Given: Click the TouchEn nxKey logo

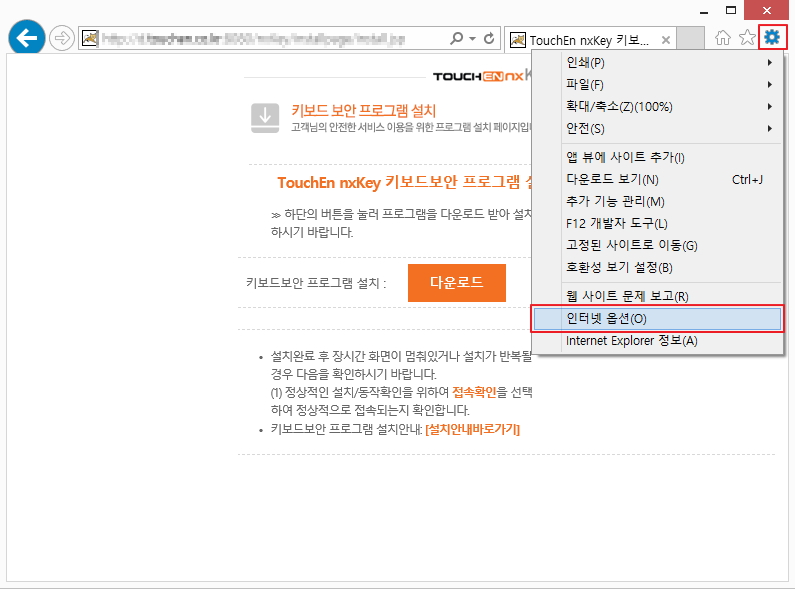Looking at the screenshot, I should pyautogui.click(x=482, y=76).
